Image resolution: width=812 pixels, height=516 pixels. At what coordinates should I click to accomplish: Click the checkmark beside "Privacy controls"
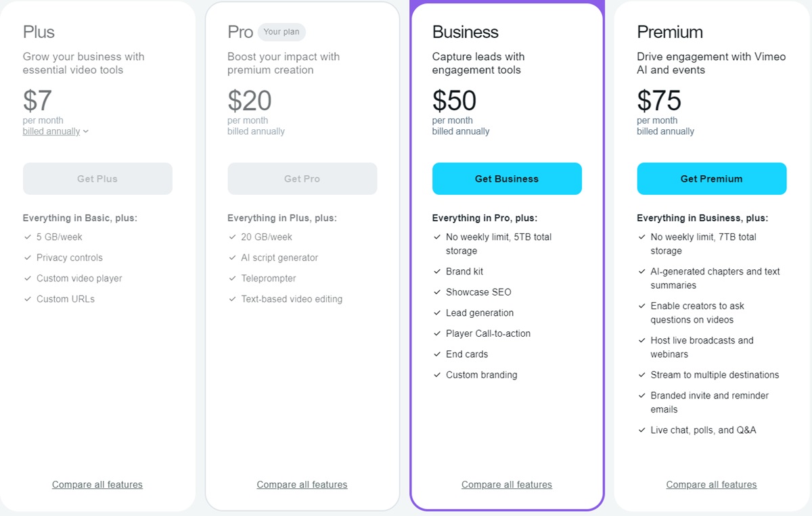coord(28,258)
